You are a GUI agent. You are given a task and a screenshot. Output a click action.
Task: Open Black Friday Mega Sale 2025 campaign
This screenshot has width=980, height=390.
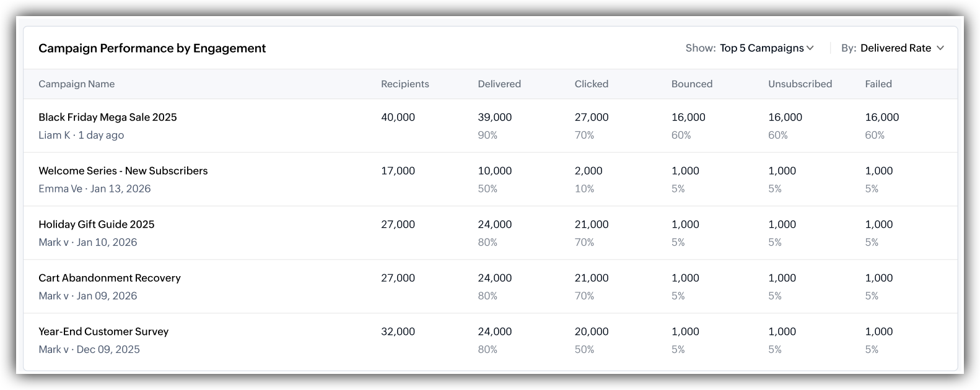tap(108, 117)
